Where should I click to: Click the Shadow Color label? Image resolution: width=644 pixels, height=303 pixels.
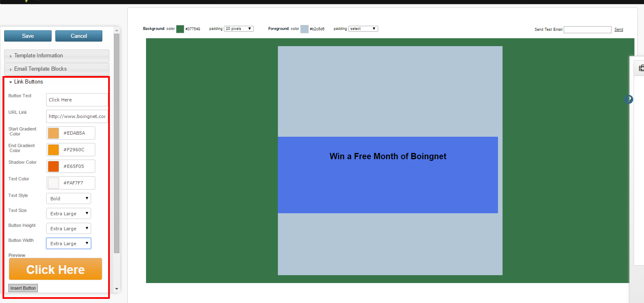coord(22,162)
